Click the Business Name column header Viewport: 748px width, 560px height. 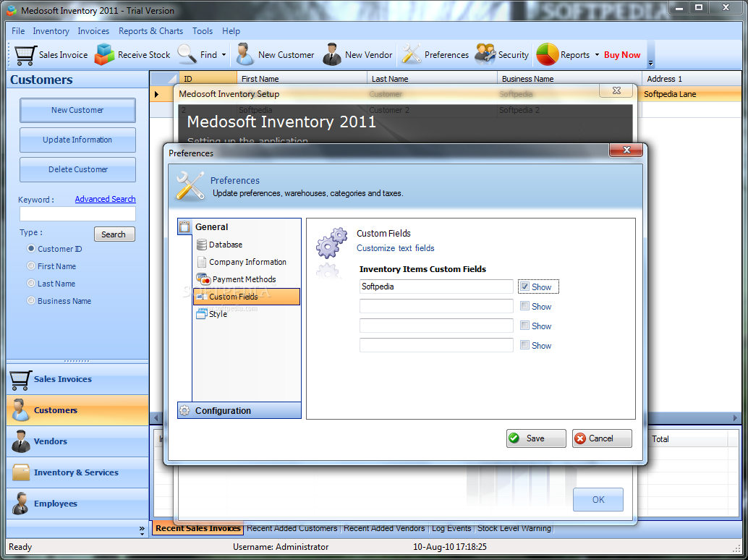[x=569, y=79]
